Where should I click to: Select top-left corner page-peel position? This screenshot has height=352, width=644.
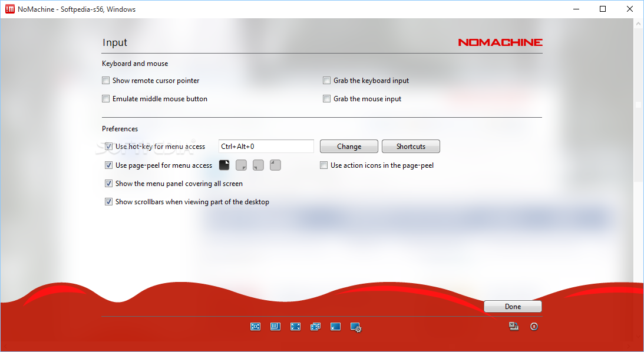pyautogui.click(x=275, y=165)
